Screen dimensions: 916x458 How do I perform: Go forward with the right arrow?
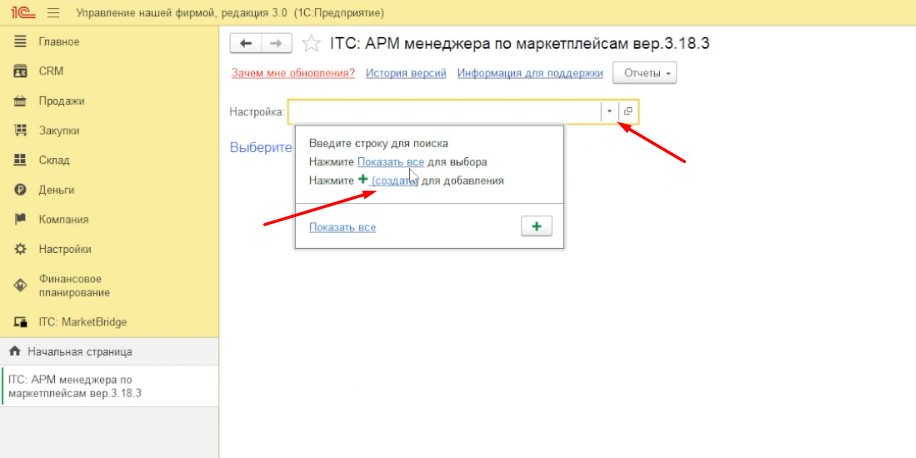pos(276,44)
